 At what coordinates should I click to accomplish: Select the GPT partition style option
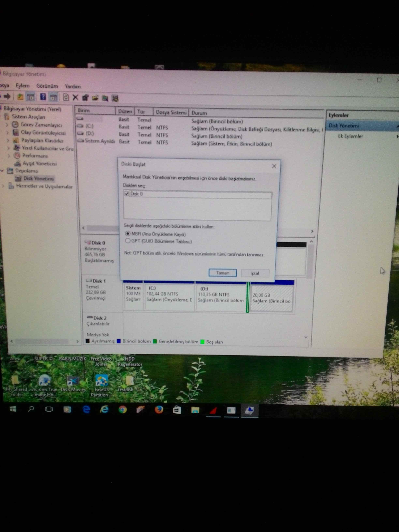pyautogui.click(x=128, y=241)
